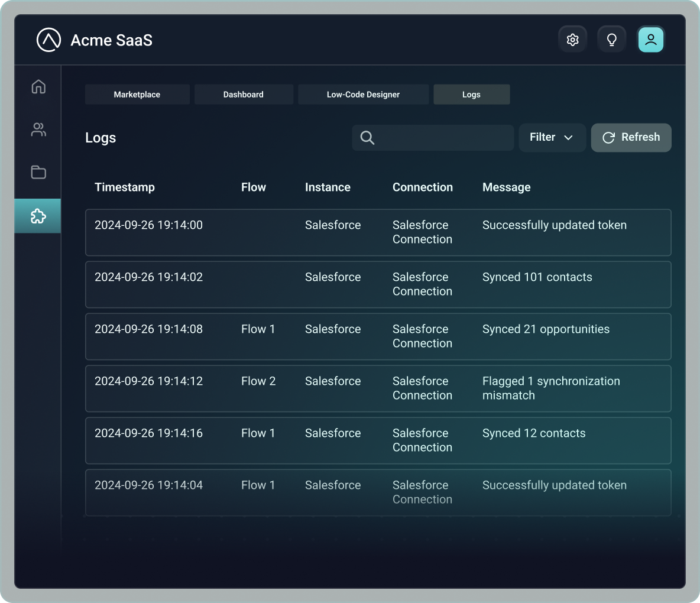Click the refresh arrow icon on Refresh button
The width and height of the screenshot is (700, 603).
click(608, 137)
